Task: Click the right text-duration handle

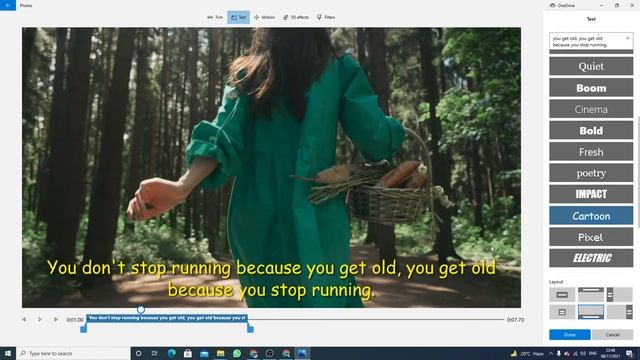Action: pyautogui.click(x=250, y=329)
